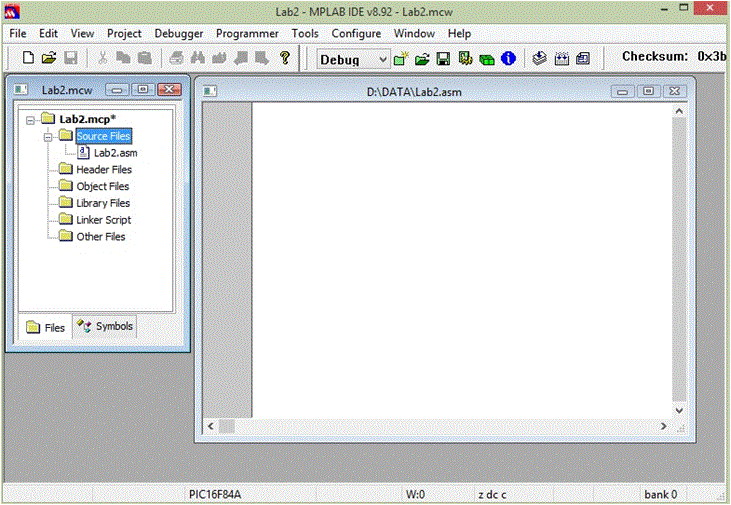Maximize the Lab2.asm editor window
This screenshot has width=731, height=505.
[648, 91]
